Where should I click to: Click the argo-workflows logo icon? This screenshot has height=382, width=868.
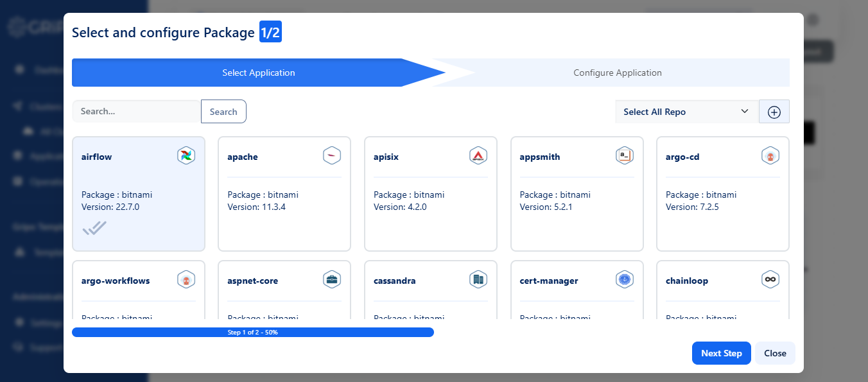[186, 279]
